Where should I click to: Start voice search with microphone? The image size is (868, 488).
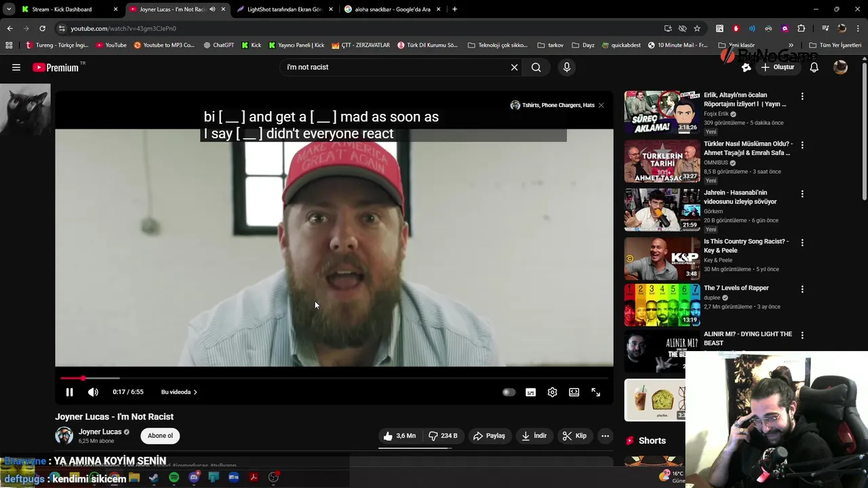point(567,67)
